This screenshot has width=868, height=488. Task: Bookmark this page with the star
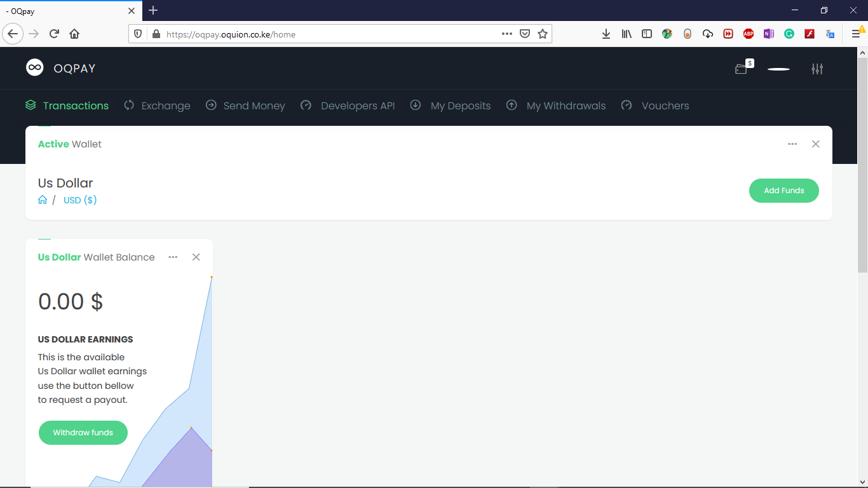point(543,34)
